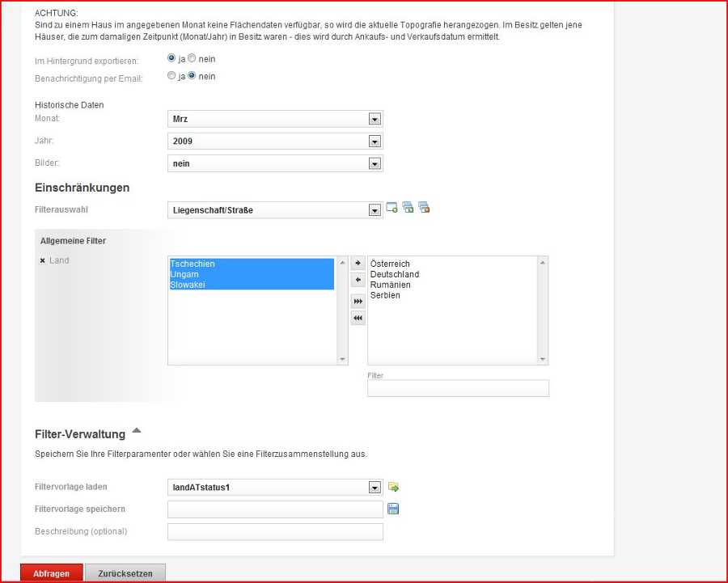This screenshot has height=583, width=728.
Task: Click the Filter text field under country list
Action: [x=458, y=389]
